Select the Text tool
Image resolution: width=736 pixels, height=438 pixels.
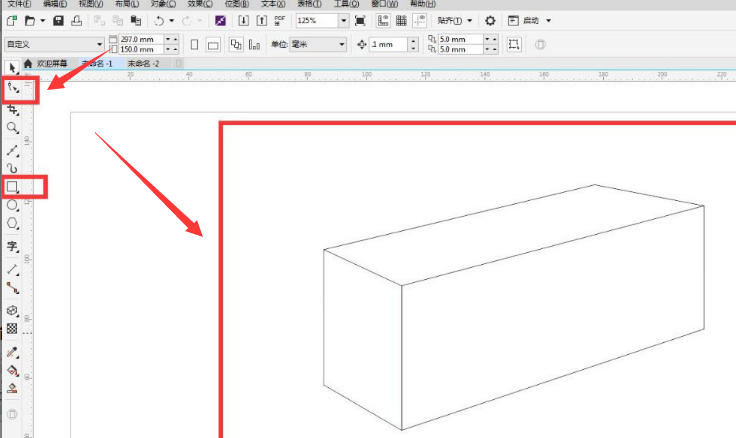[x=13, y=246]
